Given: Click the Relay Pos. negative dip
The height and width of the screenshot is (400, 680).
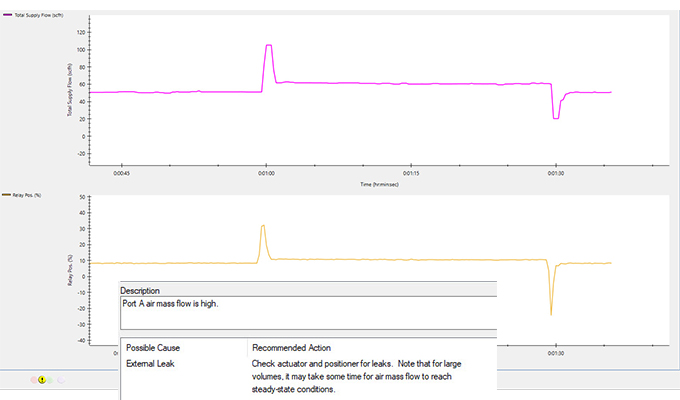Looking at the screenshot, I should pos(551,314).
